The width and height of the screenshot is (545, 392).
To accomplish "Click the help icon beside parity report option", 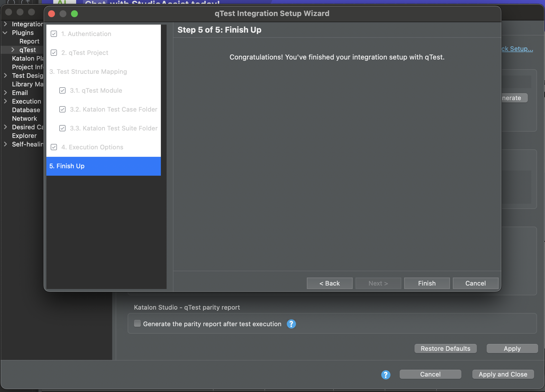I will pyautogui.click(x=291, y=324).
